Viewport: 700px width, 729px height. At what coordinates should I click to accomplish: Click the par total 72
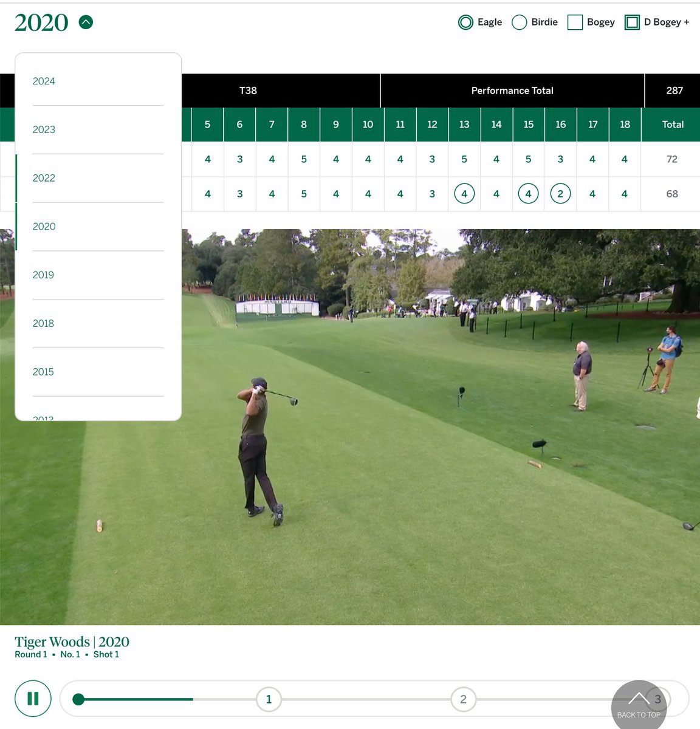pos(672,159)
